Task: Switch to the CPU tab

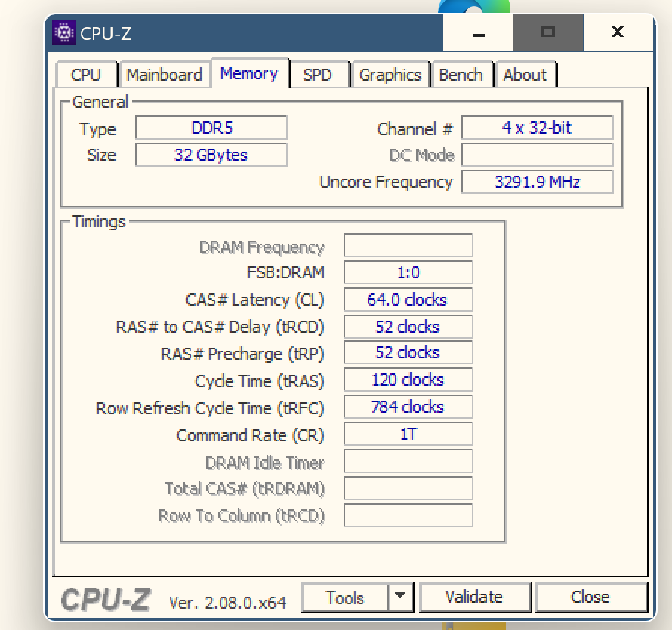Action: click(86, 75)
